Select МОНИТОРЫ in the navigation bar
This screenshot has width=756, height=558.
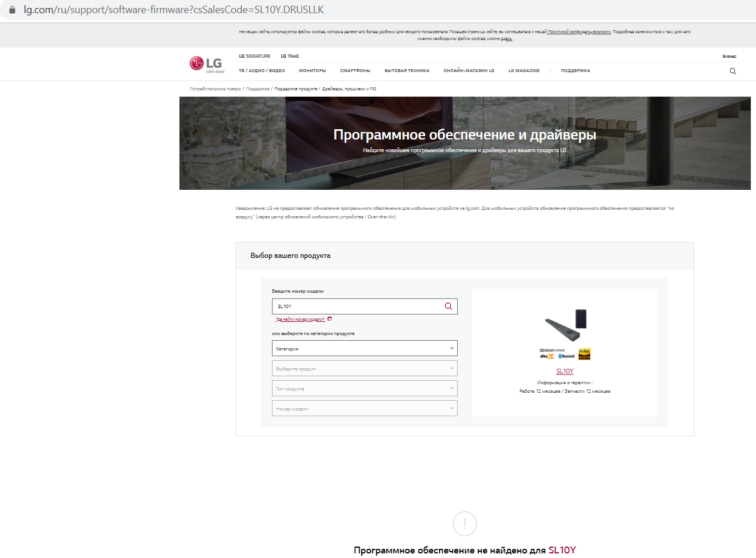312,71
